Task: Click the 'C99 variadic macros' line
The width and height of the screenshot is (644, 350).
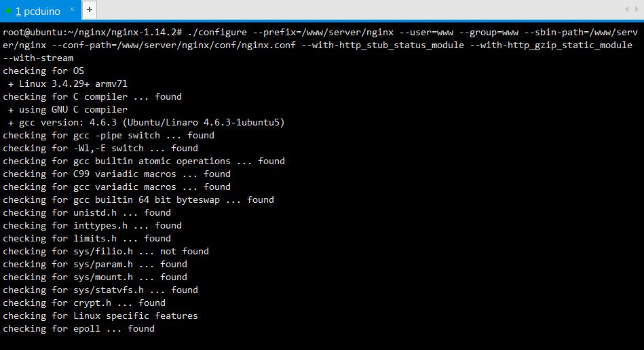Action: click(117, 174)
